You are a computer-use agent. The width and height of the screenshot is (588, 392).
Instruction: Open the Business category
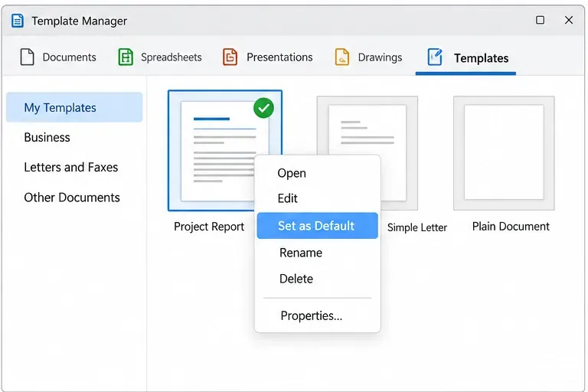pos(74,137)
